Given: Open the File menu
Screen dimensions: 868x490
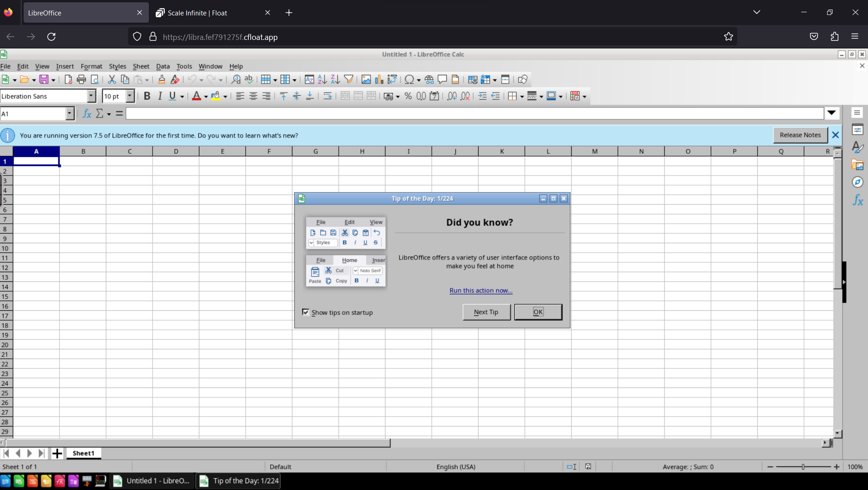Looking at the screenshot, I should coord(5,66).
